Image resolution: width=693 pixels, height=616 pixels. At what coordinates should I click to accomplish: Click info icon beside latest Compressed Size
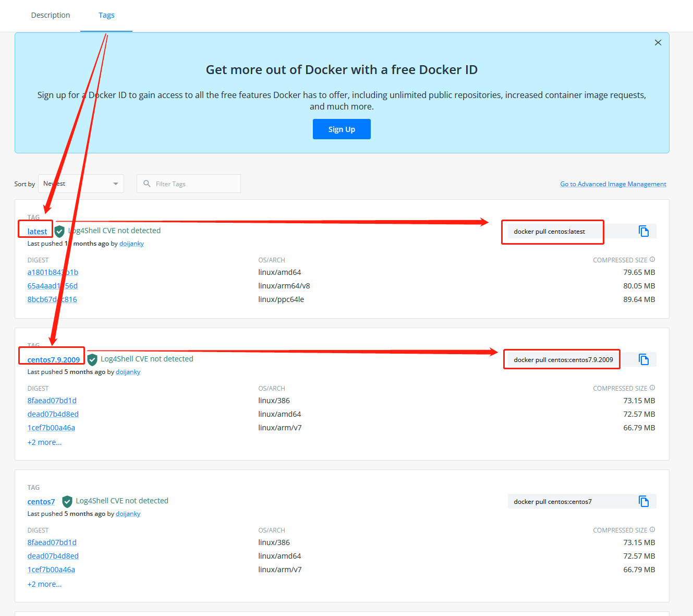(x=652, y=259)
